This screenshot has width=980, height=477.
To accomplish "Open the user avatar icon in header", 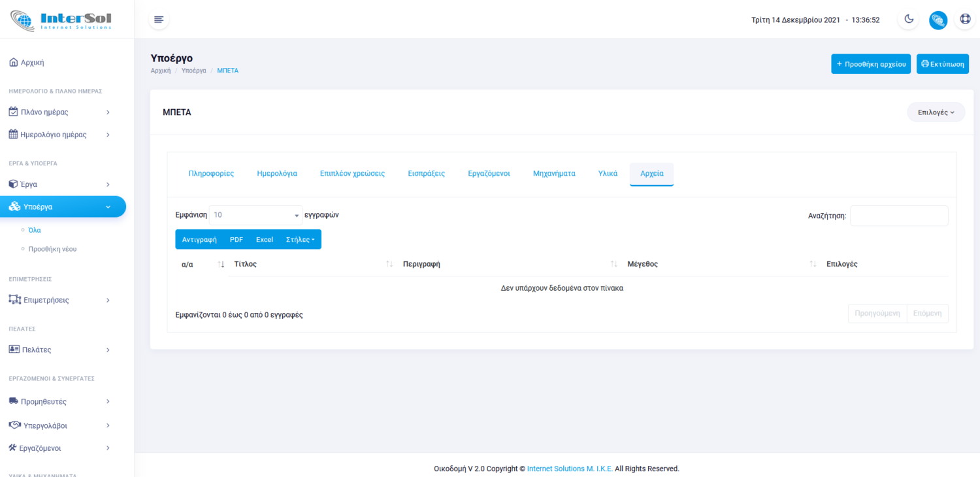I will [x=938, y=20].
